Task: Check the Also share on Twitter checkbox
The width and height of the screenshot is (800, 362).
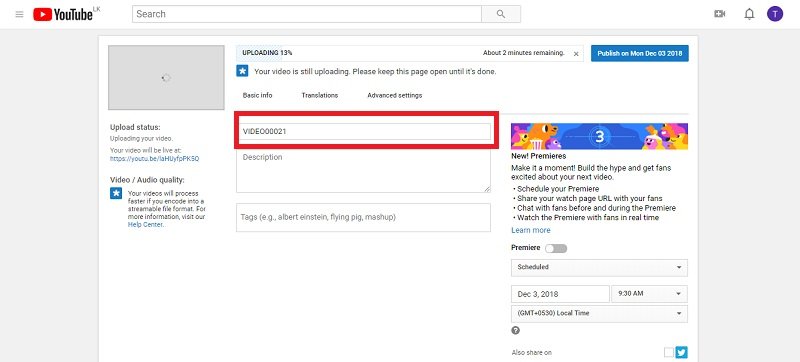Action: [669, 352]
